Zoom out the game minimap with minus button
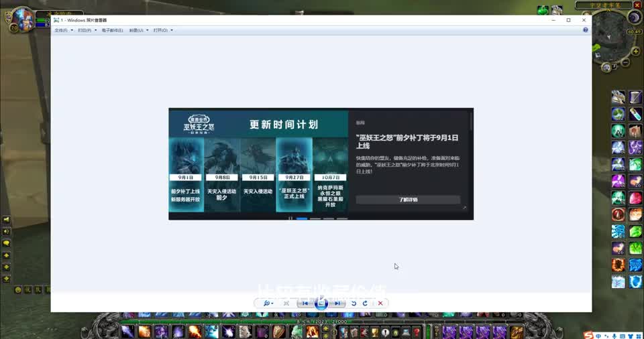This screenshot has height=339, width=644. click(625, 62)
